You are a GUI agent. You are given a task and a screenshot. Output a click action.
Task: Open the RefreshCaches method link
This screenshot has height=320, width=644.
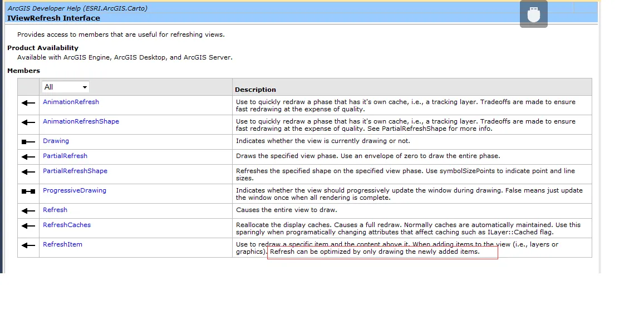67,225
